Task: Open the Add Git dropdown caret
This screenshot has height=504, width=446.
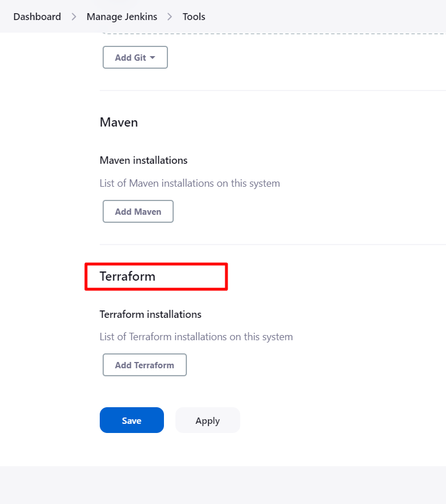Action: (152, 57)
